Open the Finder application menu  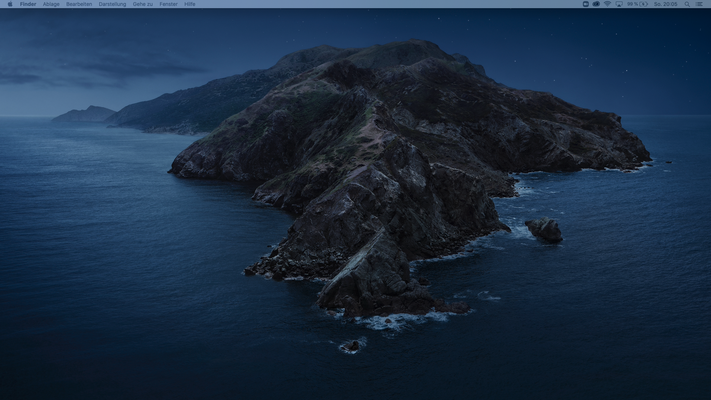(x=27, y=4)
